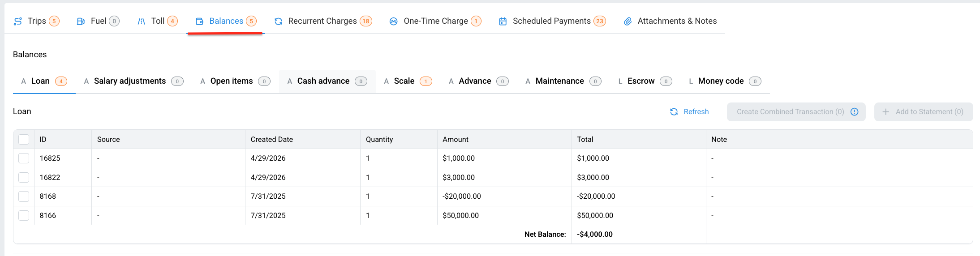This screenshot has width=980, height=256.
Task: Click the Add to Statement button
Action: click(924, 112)
